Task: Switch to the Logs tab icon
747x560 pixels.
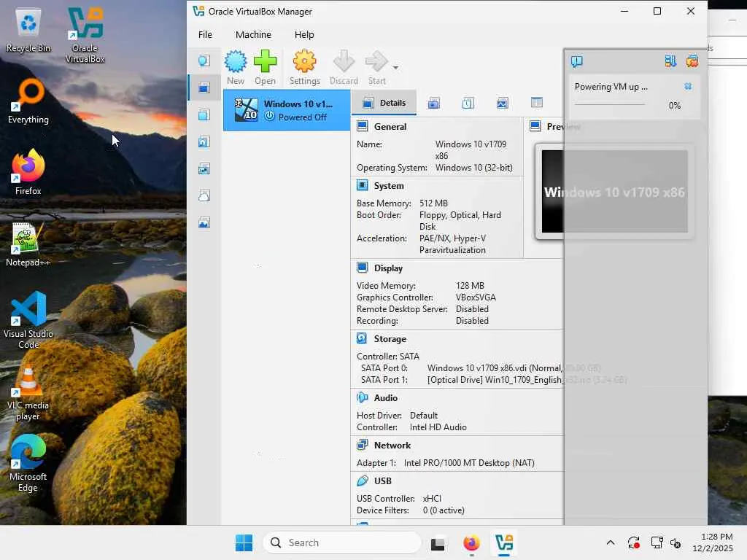Action: [468, 103]
